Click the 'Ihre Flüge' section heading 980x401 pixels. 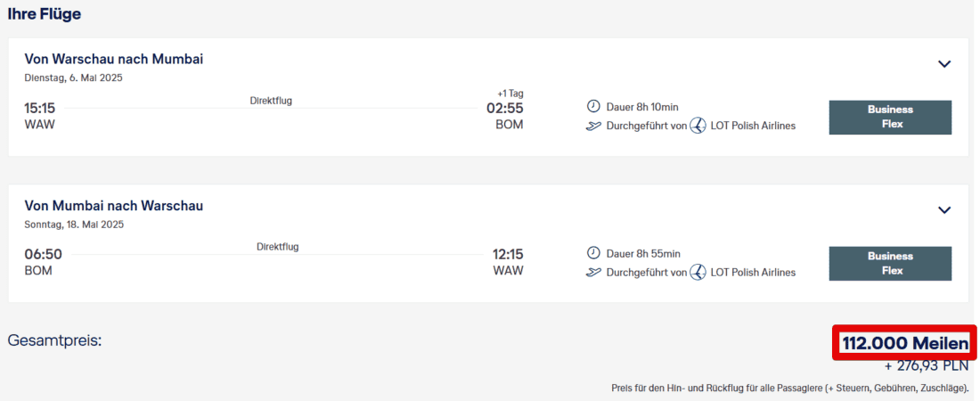(45, 13)
